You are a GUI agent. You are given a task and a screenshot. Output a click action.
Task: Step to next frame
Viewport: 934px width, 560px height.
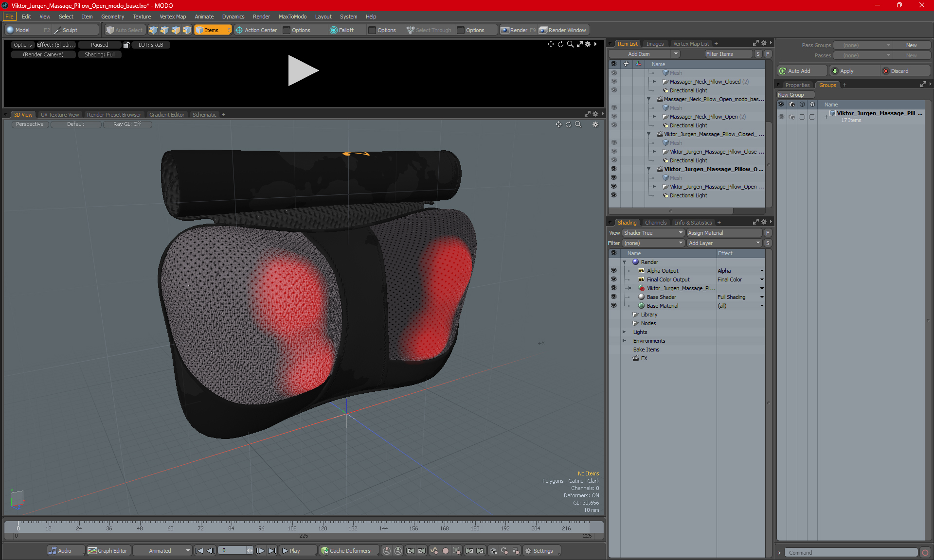(261, 551)
